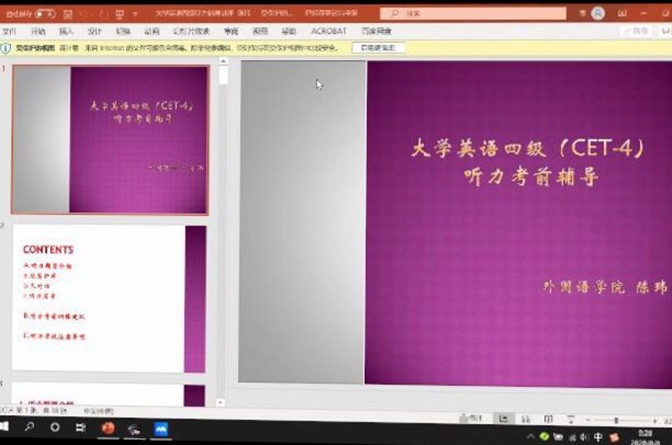Switch to the 插入 ribbon tab
Image resolution: width=672 pixels, height=445 pixels.
click(66, 31)
